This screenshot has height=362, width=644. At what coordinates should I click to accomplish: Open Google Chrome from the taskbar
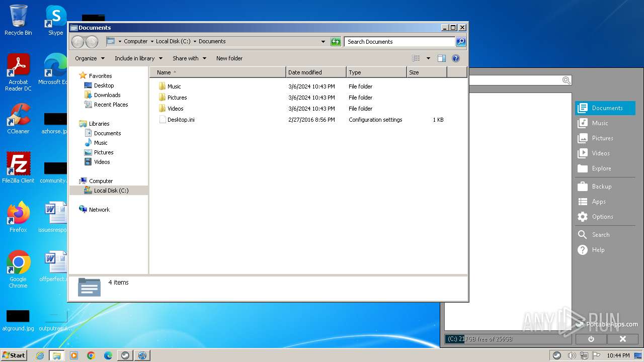pos(91,355)
